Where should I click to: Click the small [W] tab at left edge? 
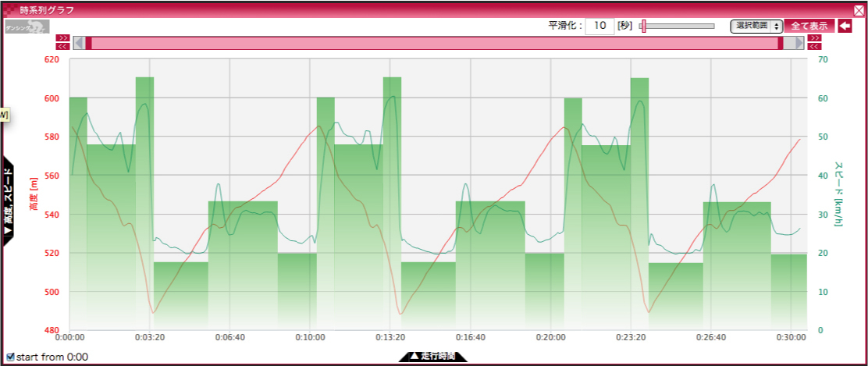click(5, 115)
